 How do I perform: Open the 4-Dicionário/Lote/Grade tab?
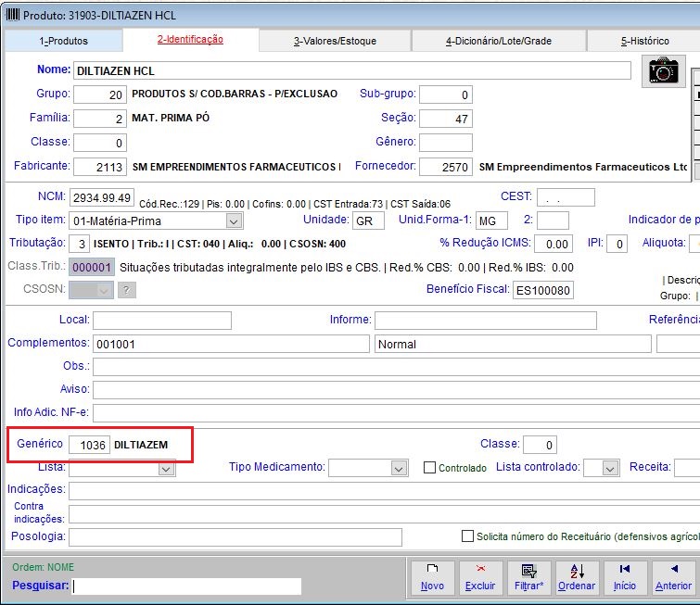pos(499,41)
